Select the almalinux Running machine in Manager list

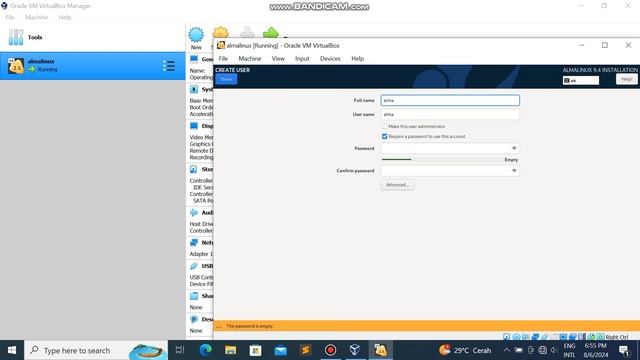click(92, 66)
